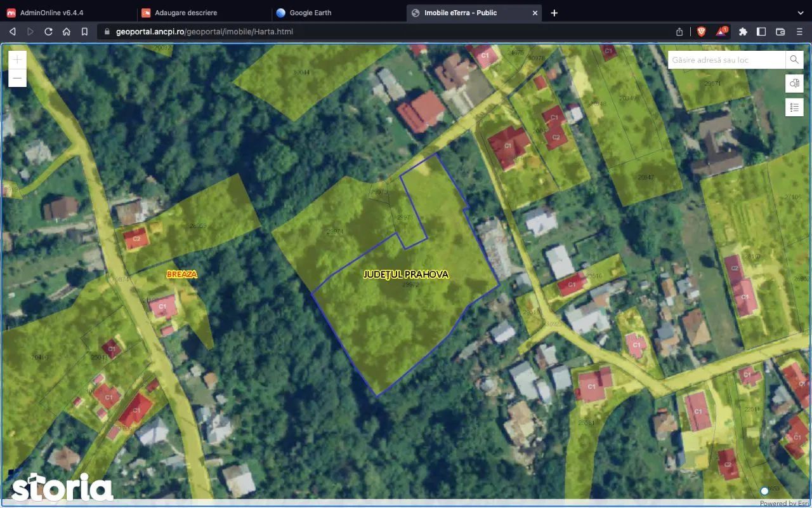Viewport: 812px width, 508px height.
Task: Bookmark this page
Action: click(x=84, y=31)
